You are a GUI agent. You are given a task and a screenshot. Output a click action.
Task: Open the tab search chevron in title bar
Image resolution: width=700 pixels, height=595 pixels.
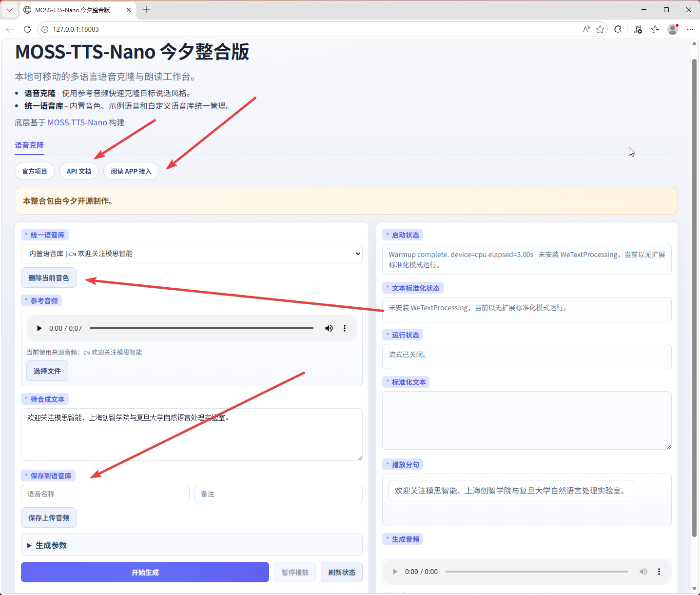[10, 10]
